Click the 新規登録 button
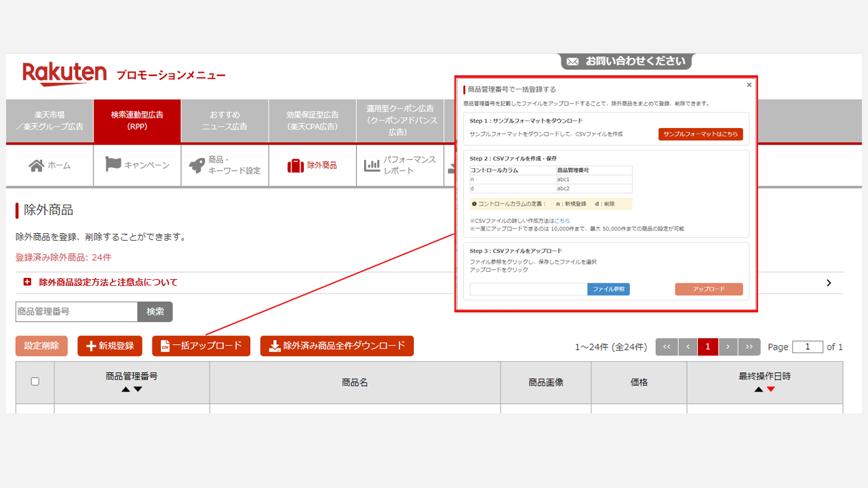868x488 pixels. coord(110,346)
